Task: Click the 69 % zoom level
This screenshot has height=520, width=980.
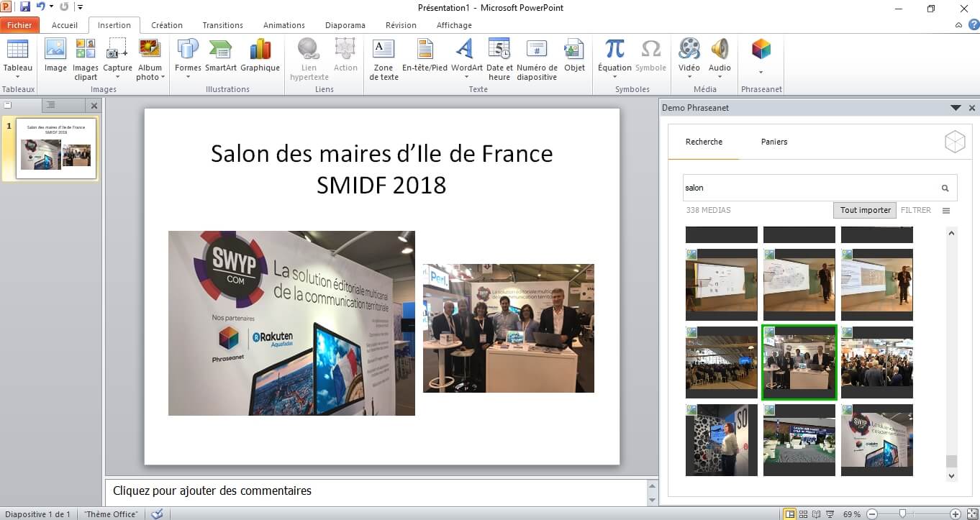Action: click(x=852, y=514)
